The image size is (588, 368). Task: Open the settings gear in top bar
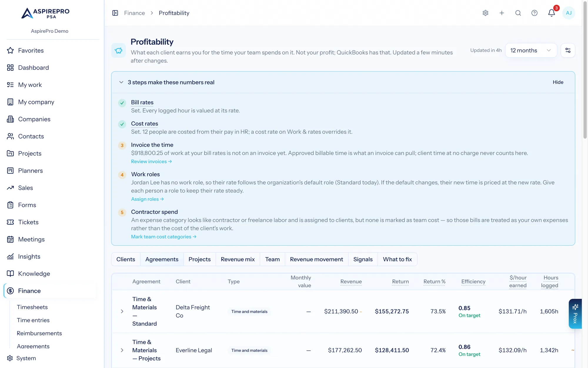click(x=485, y=13)
